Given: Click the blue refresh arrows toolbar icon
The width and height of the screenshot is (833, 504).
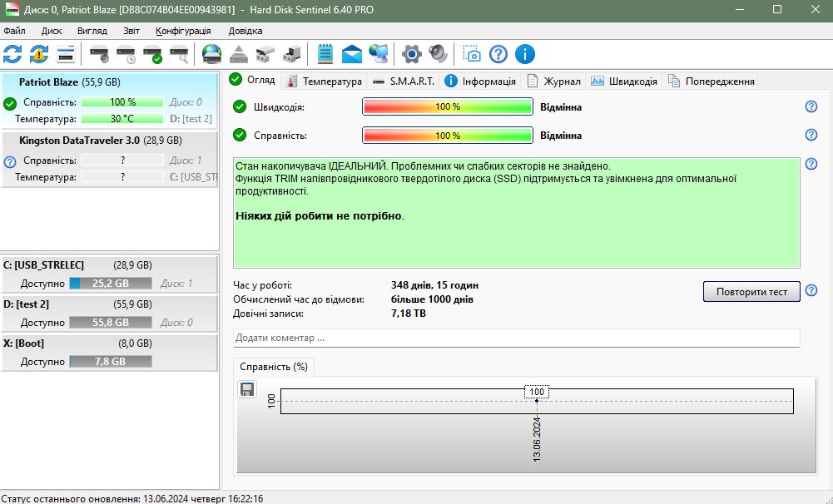Looking at the screenshot, I should [12, 54].
